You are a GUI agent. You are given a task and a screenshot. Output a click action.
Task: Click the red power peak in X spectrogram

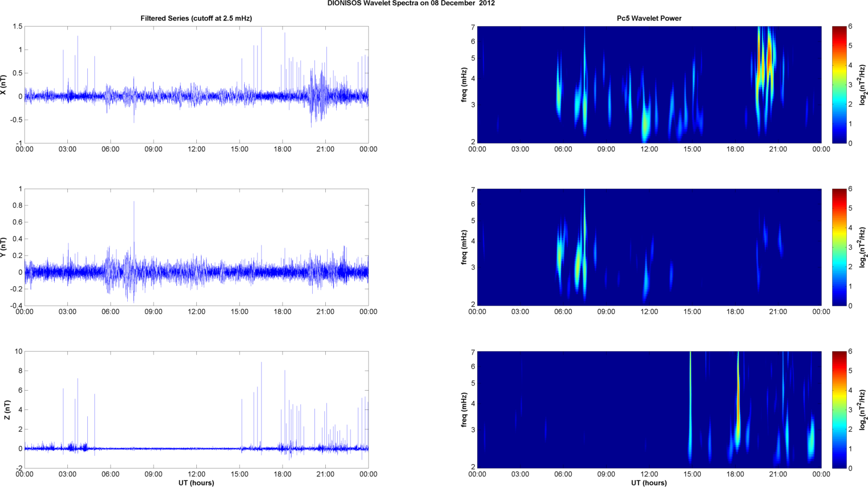coord(769,57)
